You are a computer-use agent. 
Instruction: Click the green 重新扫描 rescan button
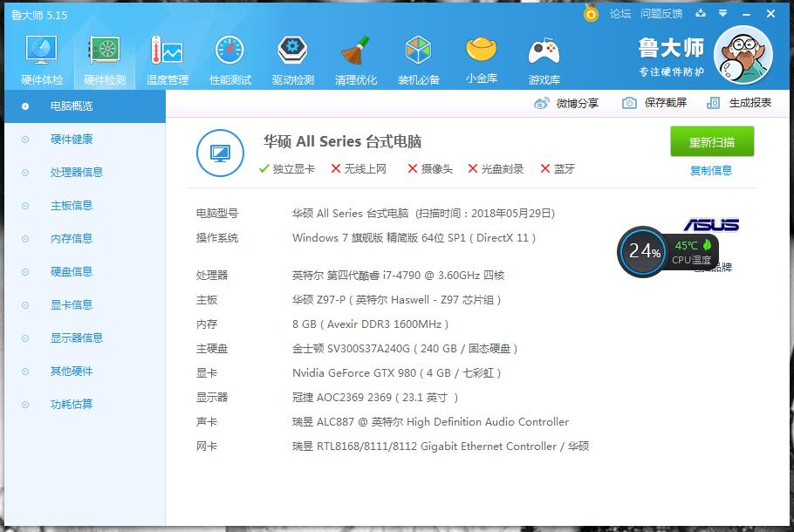(x=712, y=142)
